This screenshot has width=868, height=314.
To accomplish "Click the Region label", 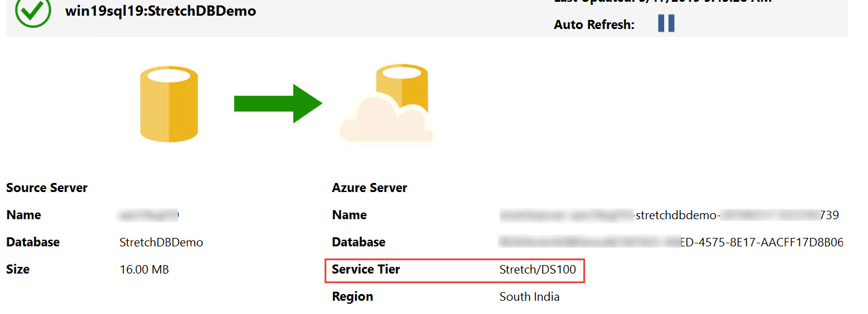I will click(x=353, y=296).
